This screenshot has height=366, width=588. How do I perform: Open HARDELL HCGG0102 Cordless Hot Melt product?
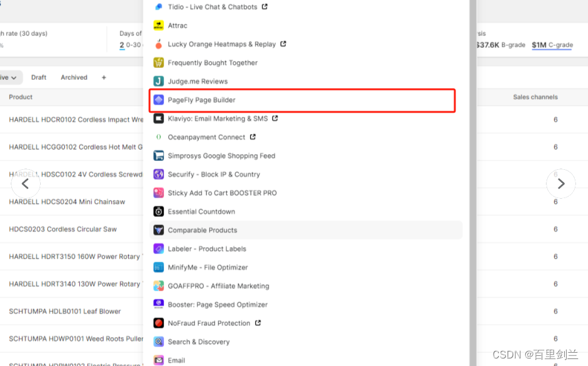76,147
